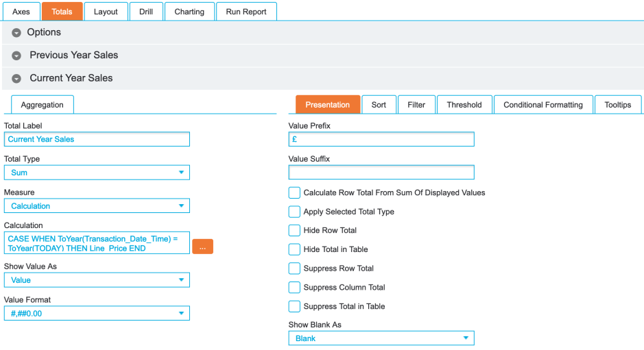This screenshot has width=644, height=350.
Task: Click the Aggregation tab
Action: pyautogui.click(x=43, y=105)
